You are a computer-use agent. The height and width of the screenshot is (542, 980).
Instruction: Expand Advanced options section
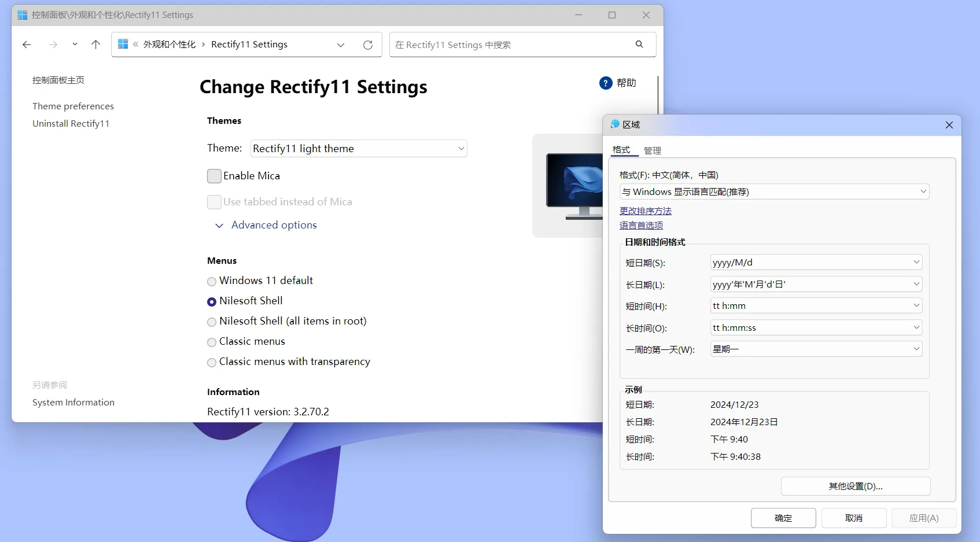pos(266,225)
